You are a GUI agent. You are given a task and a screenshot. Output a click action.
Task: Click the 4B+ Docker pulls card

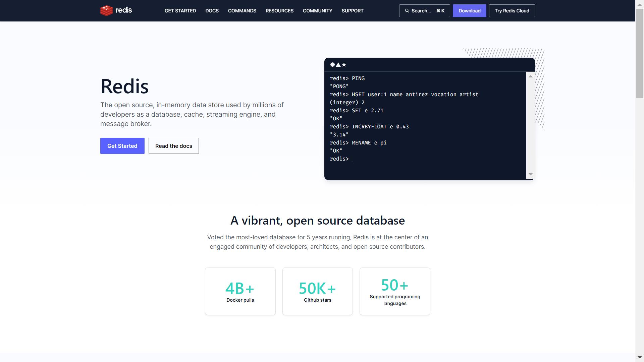(x=240, y=291)
